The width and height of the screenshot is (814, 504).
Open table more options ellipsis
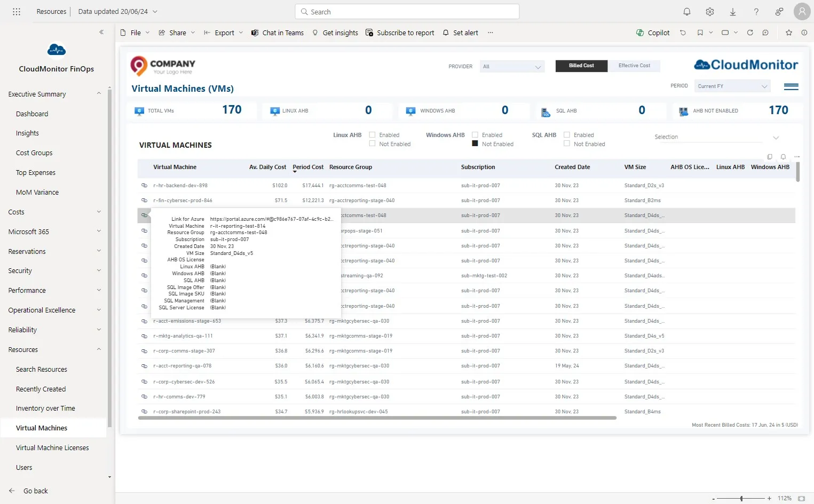point(797,157)
